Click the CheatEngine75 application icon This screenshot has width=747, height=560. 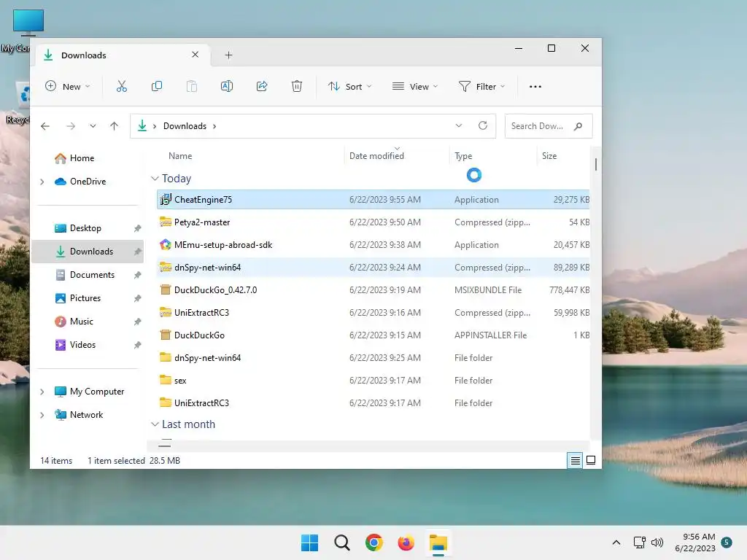pos(166,200)
